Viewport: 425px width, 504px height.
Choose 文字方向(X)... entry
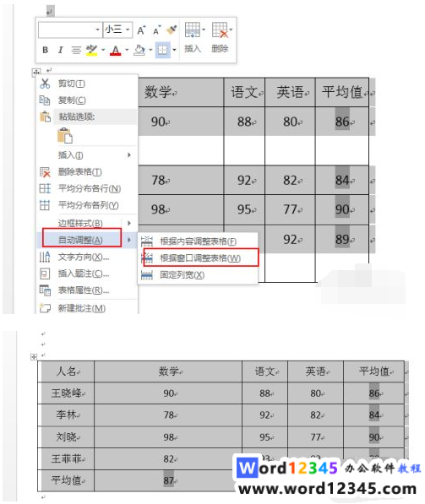(x=84, y=257)
